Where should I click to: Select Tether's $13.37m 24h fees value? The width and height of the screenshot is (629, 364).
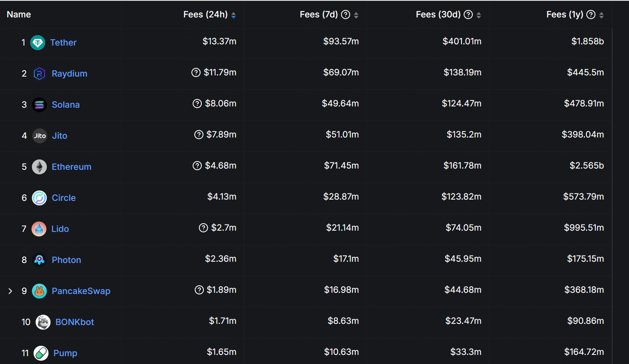click(x=219, y=41)
